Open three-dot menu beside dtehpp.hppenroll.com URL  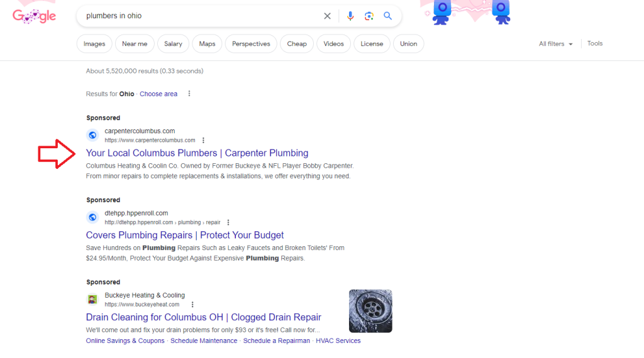coord(228,222)
